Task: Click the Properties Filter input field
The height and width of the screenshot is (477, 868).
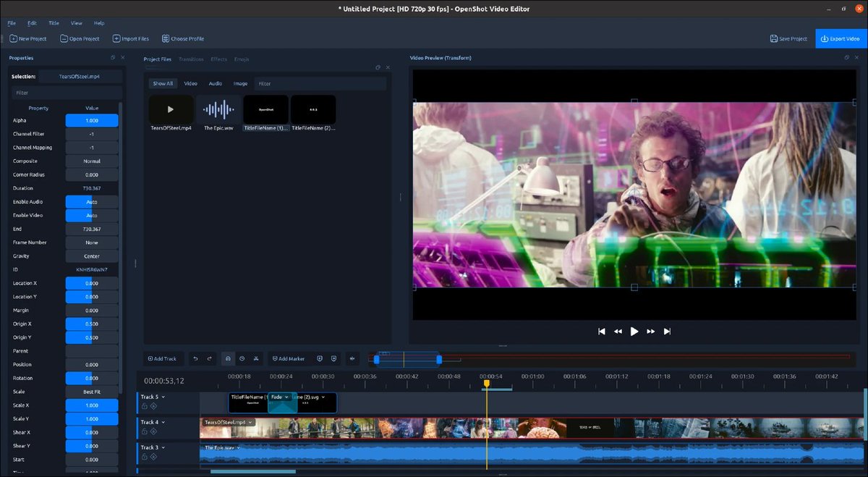Action: tap(66, 93)
